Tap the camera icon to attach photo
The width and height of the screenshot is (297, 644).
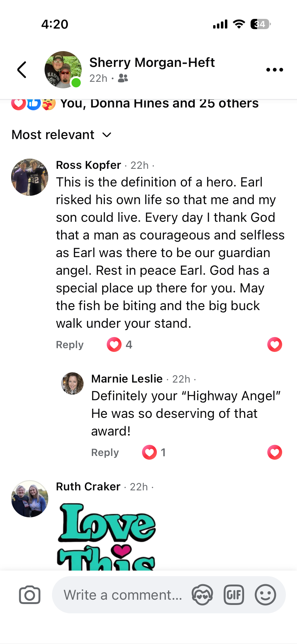pos(30,595)
